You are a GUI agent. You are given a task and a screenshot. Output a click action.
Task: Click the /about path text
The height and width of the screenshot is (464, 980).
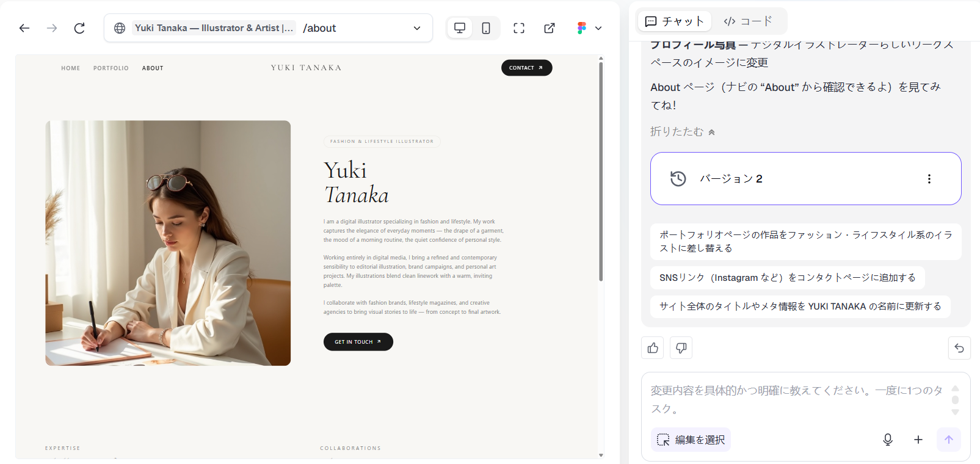point(319,28)
